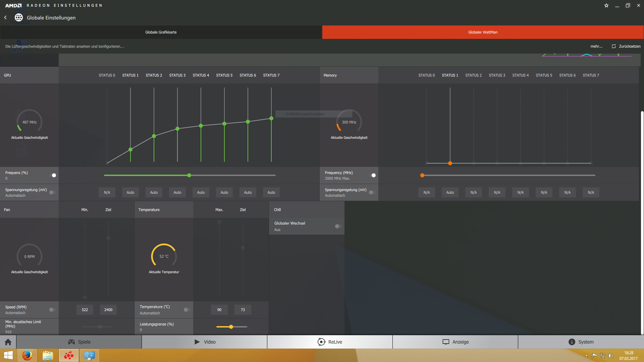Click the favorites star icon in title bar
644x362 pixels.
tap(606, 5)
